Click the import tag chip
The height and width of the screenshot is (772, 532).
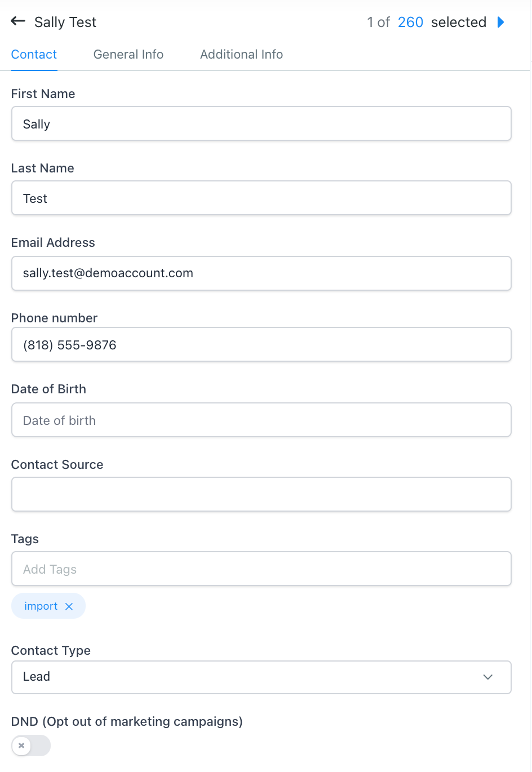pos(41,606)
